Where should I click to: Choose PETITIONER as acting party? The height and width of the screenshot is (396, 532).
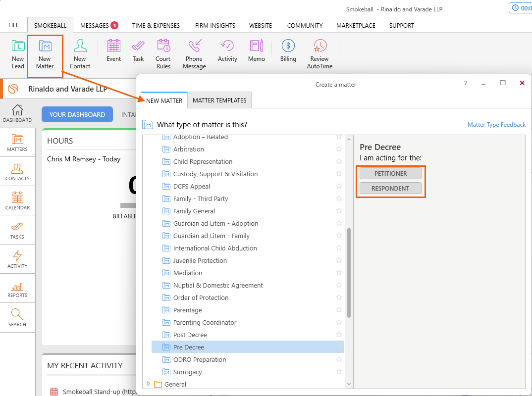(x=390, y=173)
